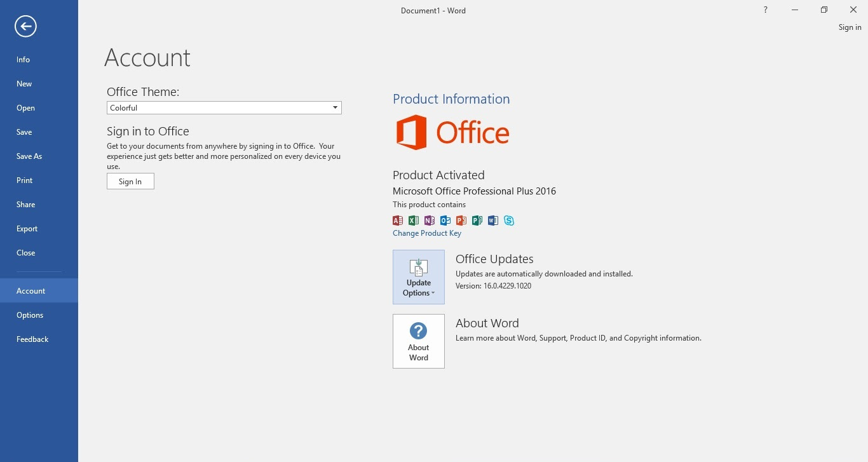This screenshot has height=462, width=868.
Task: Choose Save in the sidebar
Action: [x=39, y=132]
